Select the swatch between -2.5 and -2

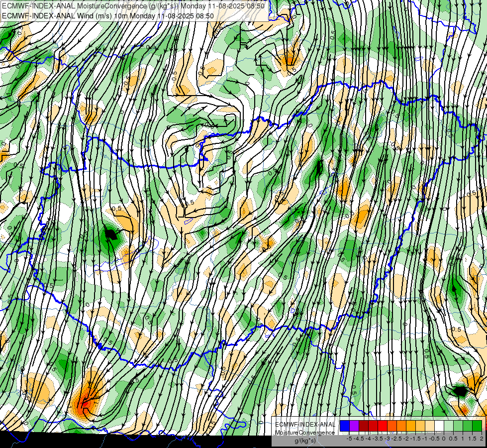click(401, 426)
